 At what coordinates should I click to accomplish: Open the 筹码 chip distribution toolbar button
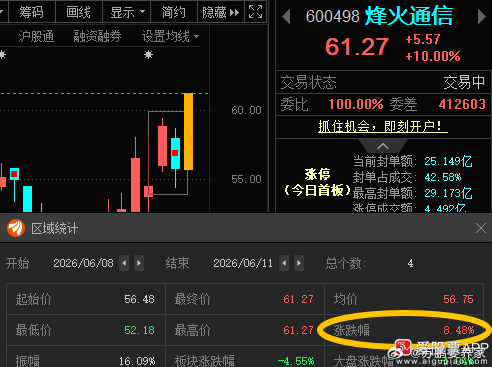(31, 12)
